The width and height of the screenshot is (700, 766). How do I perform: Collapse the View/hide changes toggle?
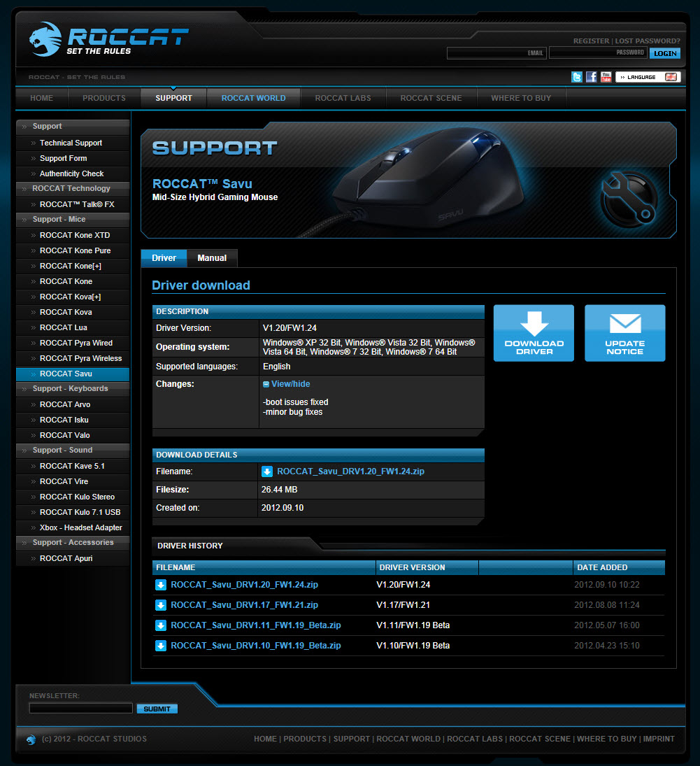287,384
